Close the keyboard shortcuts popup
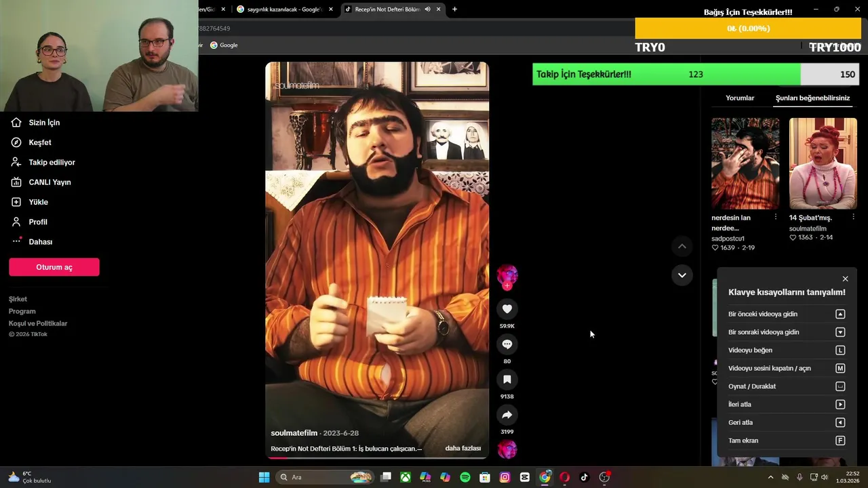Viewport: 868px width, 488px height. click(x=845, y=279)
